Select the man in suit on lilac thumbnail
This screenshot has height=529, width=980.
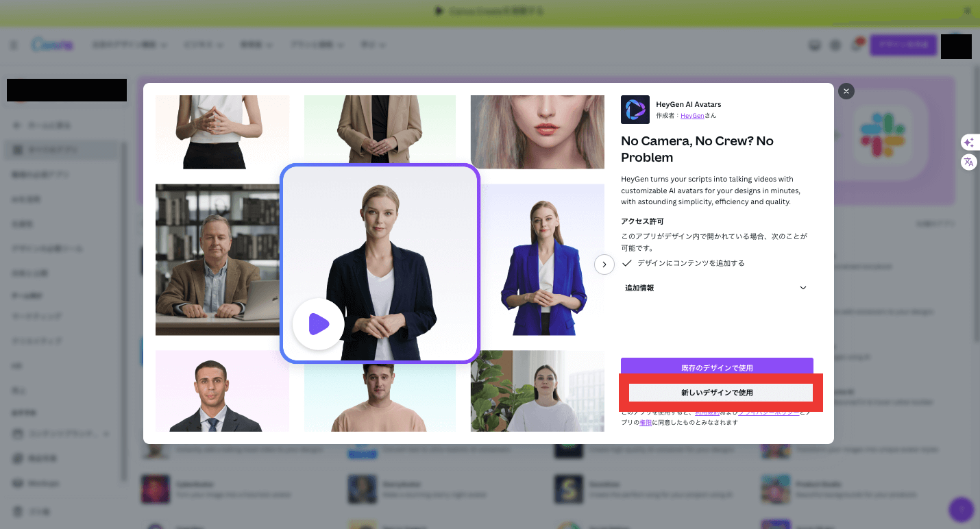222,391
